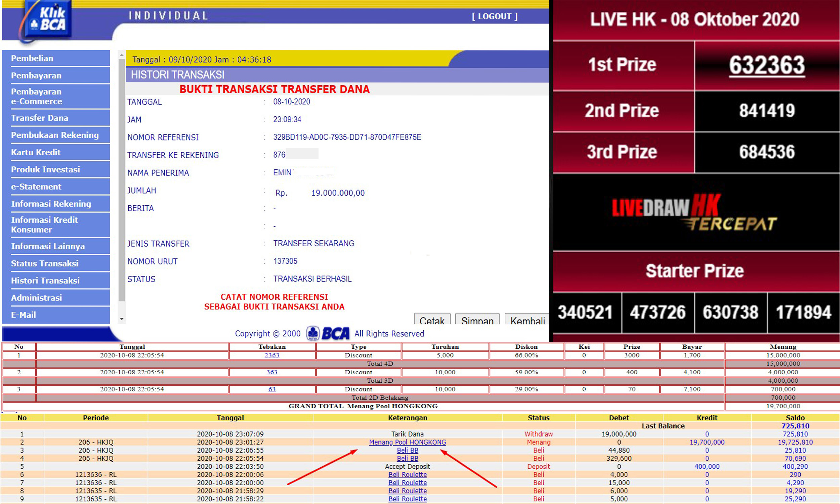The width and height of the screenshot is (840, 504).
Task: Click the Debet value 329,600
Action: pos(619,459)
